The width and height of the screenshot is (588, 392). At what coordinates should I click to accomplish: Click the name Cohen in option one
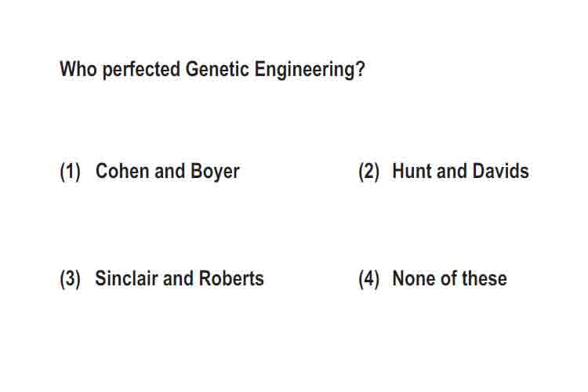(x=122, y=171)
